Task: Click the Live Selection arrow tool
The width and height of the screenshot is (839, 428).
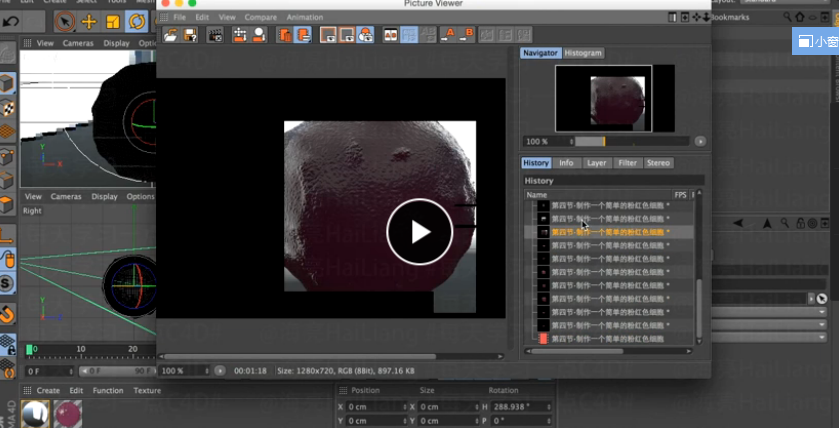Action: 66,21
